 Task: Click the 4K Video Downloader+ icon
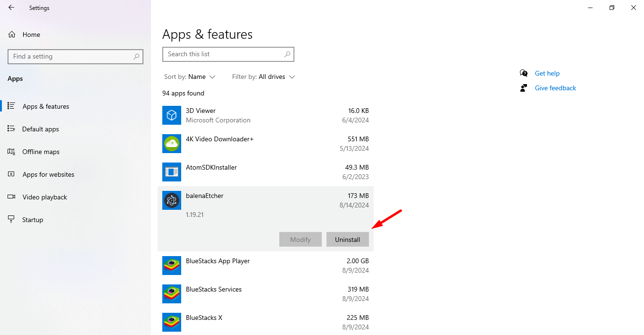coord(172,144)
